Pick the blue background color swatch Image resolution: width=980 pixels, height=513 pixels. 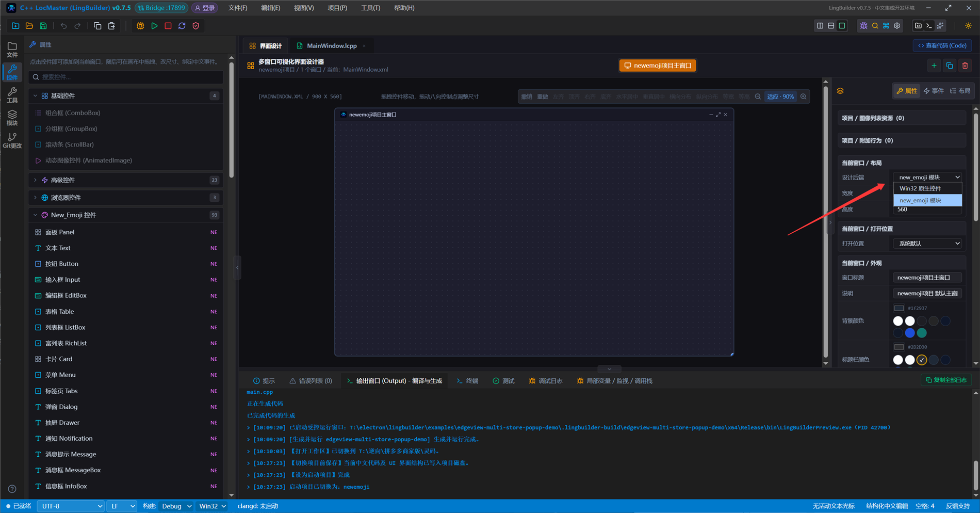pos(910,333)
